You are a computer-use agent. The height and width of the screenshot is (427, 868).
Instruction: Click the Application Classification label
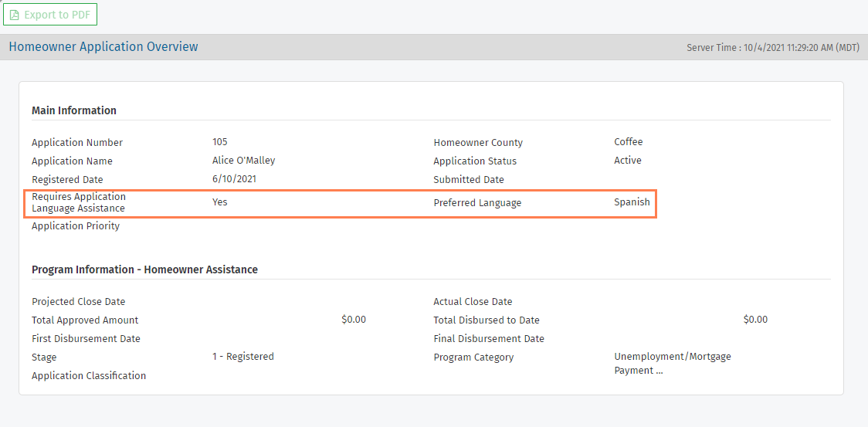(89, 376)
